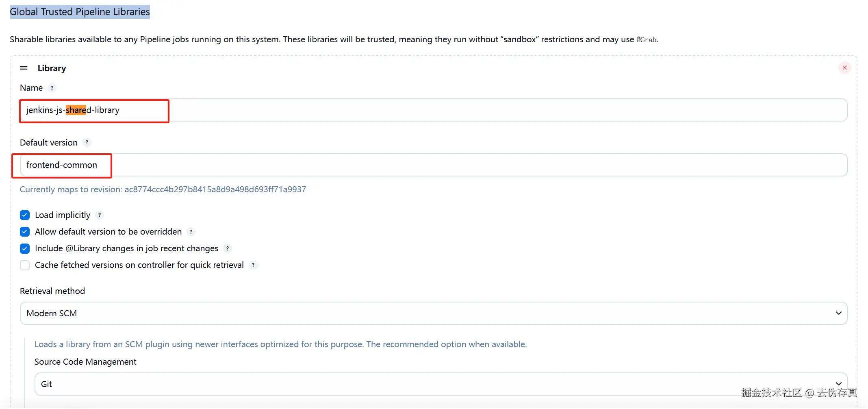Click the Default version field frontend-common
This screenshot has width=868, height=409.
(434, 165)
